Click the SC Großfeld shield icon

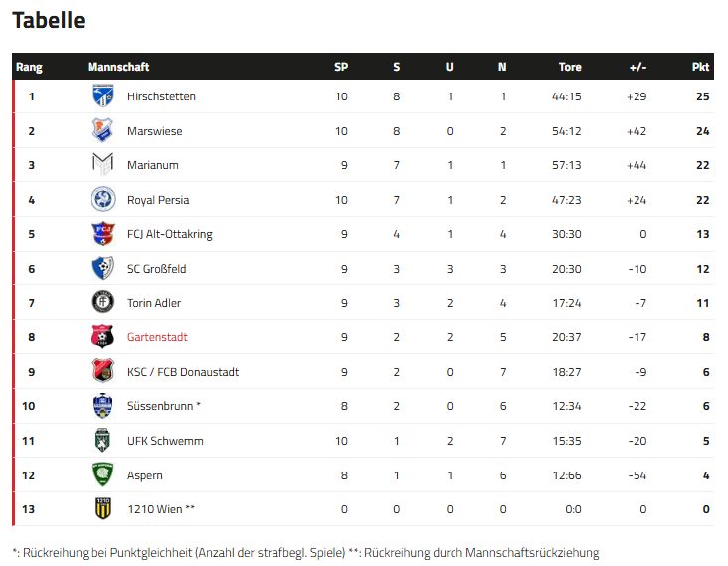tap(103, 269)
